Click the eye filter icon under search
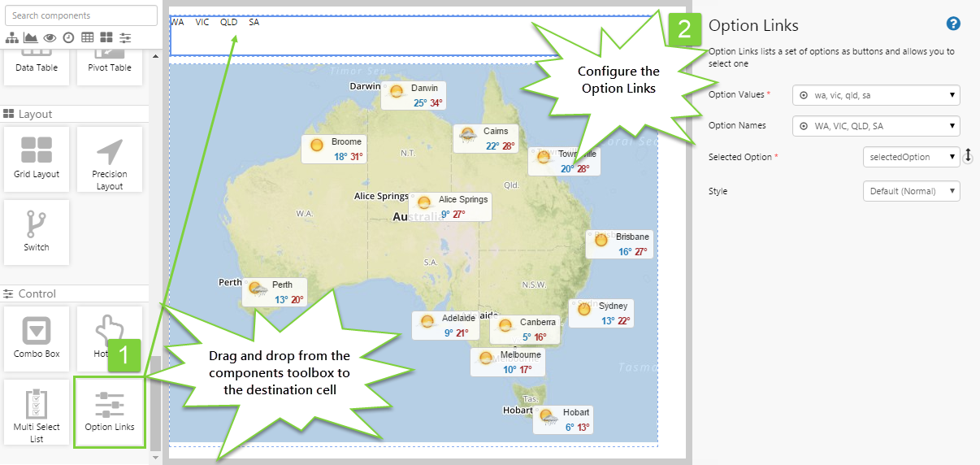980x465 pixels. click(x=50, y=37)
